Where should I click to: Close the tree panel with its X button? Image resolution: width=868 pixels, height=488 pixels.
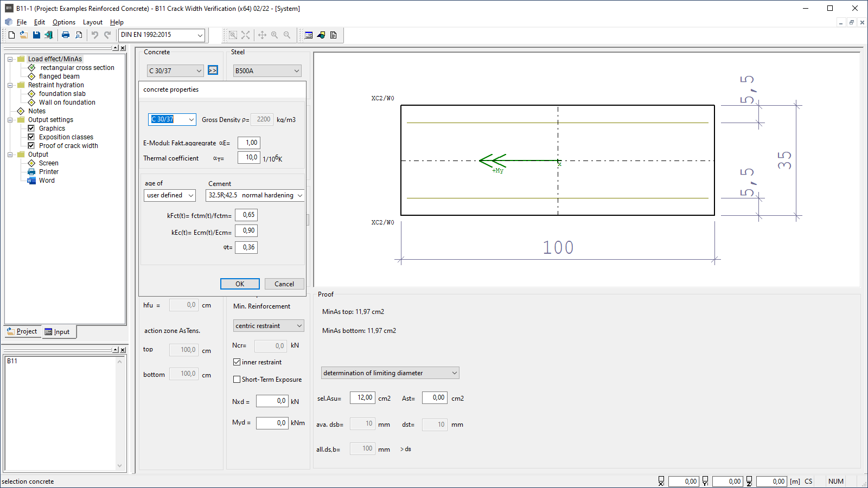click(123, 48)
